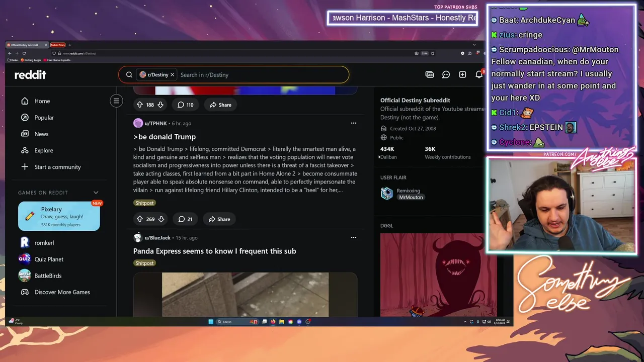Open the romkerl game
Viewport: 644px width, 362px height.
(44, 243)
